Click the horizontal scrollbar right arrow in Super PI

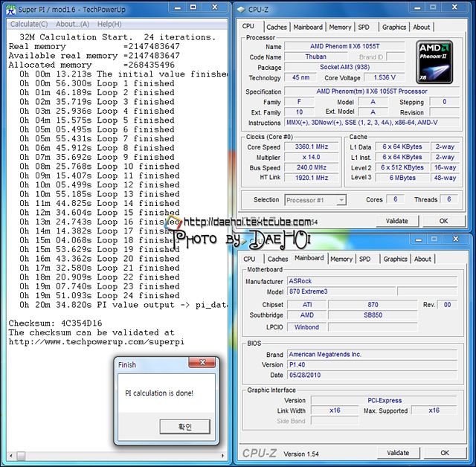(222, 456)
